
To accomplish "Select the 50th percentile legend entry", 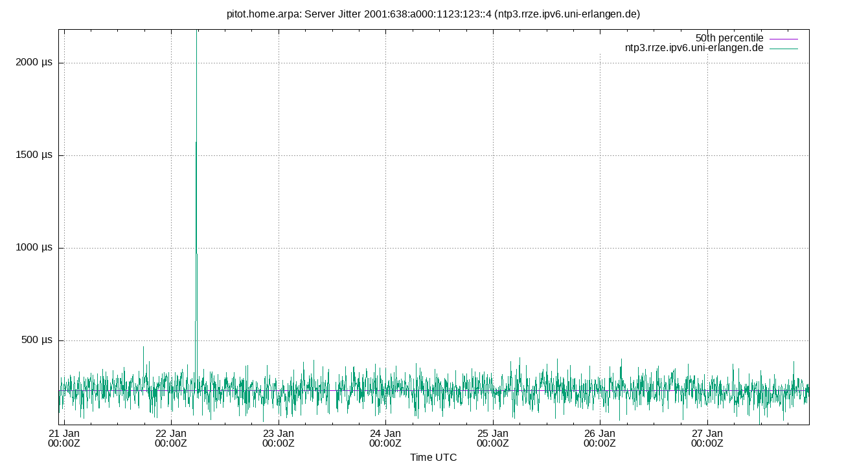I will click(729, 38).
